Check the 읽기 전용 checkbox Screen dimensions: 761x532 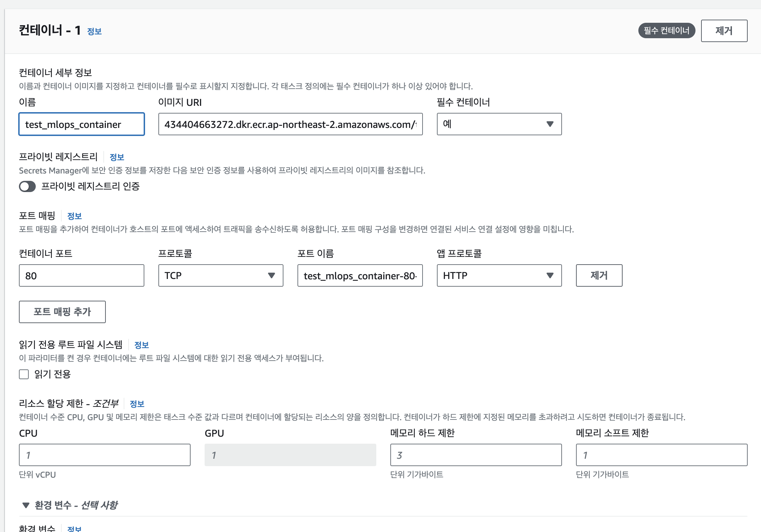pos(24,375)
